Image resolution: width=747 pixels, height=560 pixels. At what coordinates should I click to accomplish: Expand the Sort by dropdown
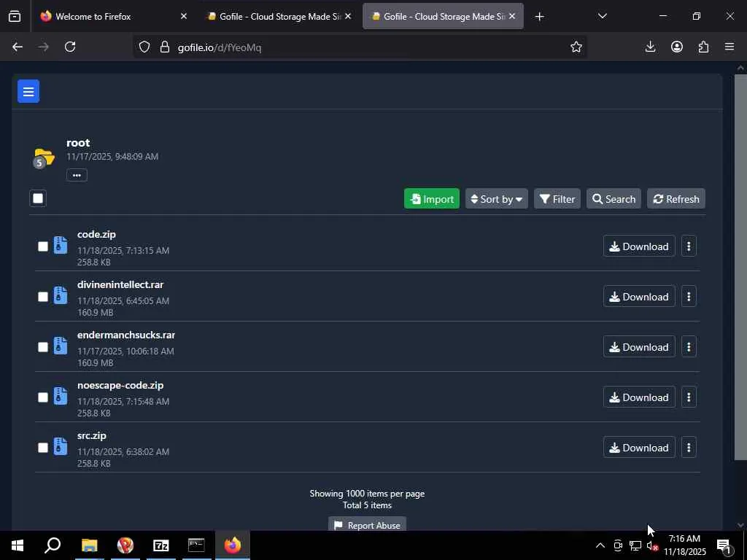496,198
